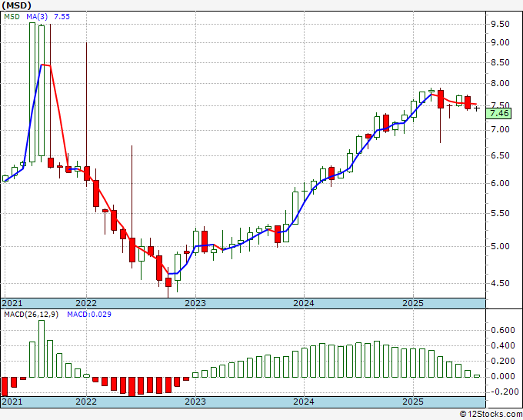The height and width of the screenshot is (420, 523).
Task: Click the 5.50 price axis label
Action: 500,213
